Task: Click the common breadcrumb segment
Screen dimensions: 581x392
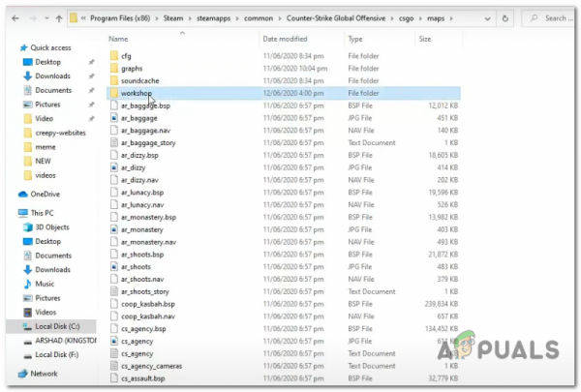Action: 259,18
